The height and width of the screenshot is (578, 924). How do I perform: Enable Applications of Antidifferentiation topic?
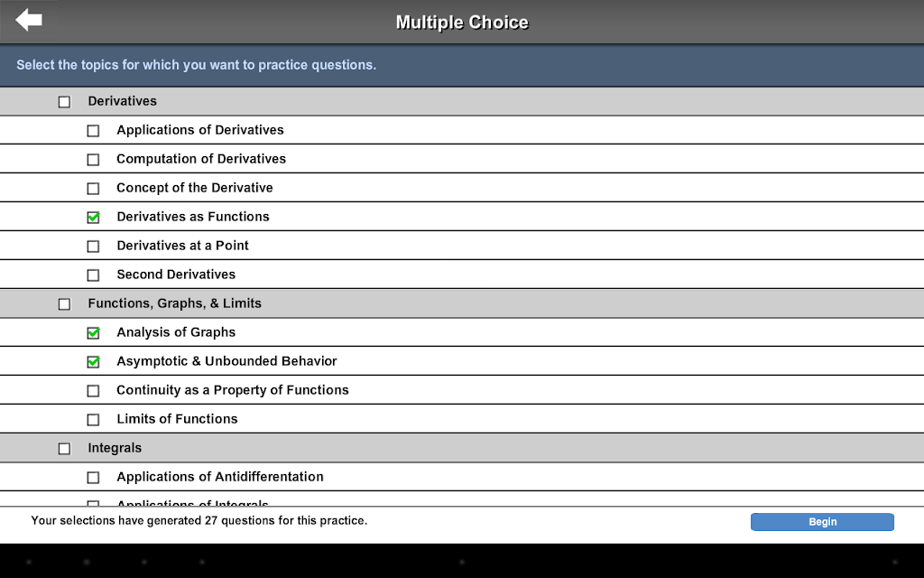tap(93, 478)
